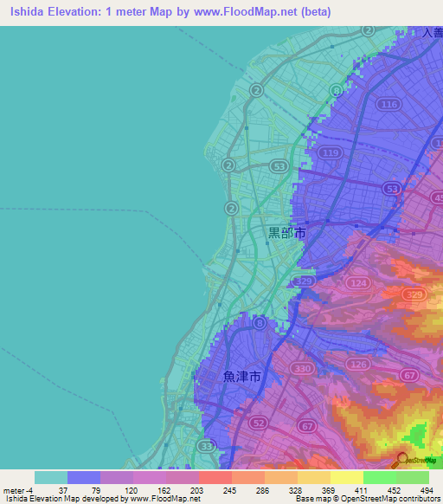Image resolution: width=443 pixels, height=504 pixels.
Task: Click the 286 legend value
Action: click(262, 490)
